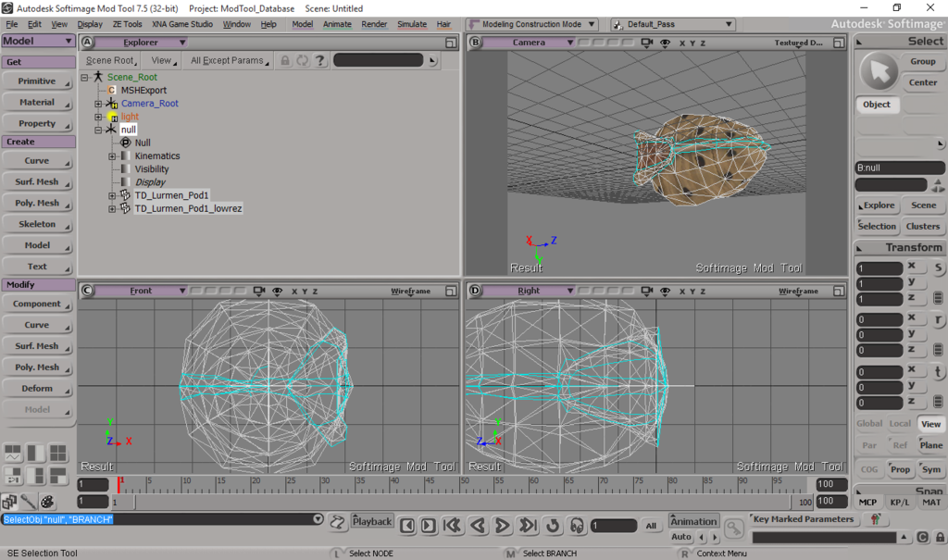Open the Right view dropdown
Screen dimensions: 948x560
click(x=529, y=291)
